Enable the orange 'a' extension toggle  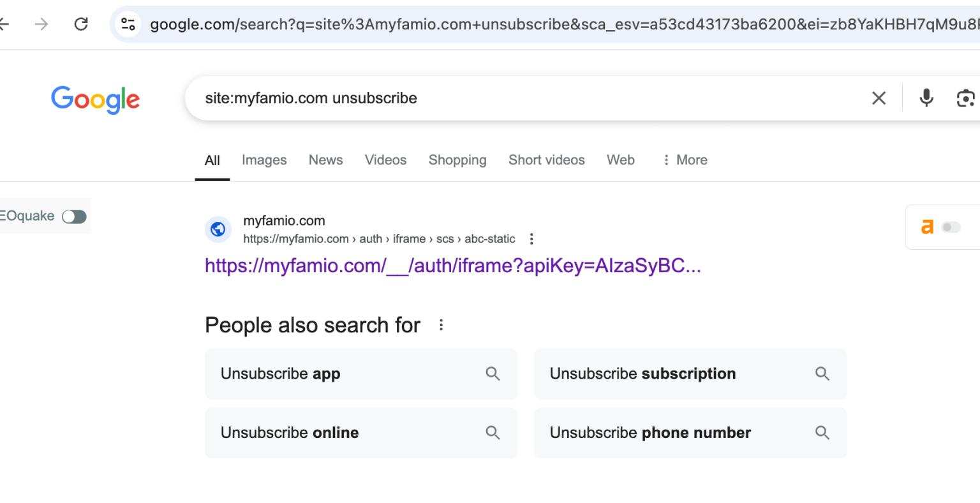tap(951, 227)
